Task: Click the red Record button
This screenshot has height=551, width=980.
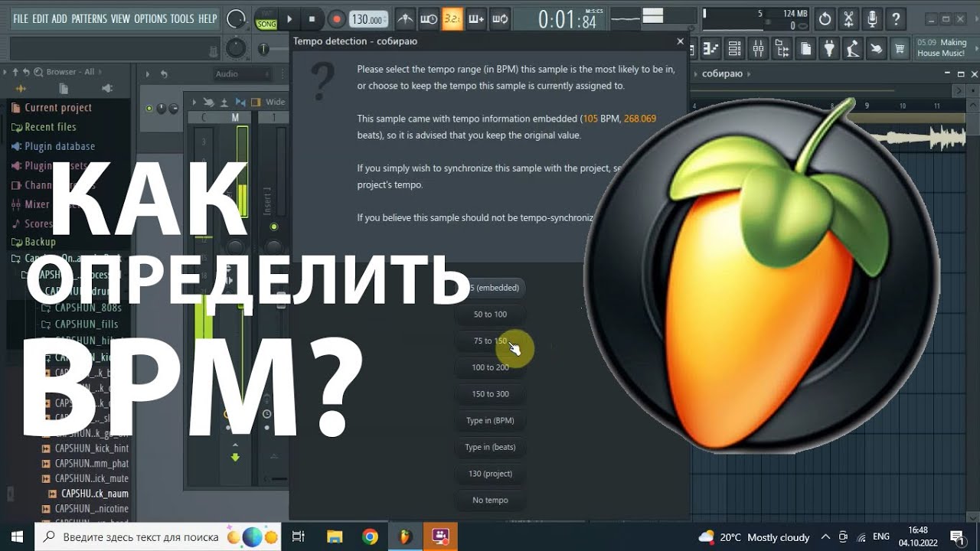Action: click(335, 19)
